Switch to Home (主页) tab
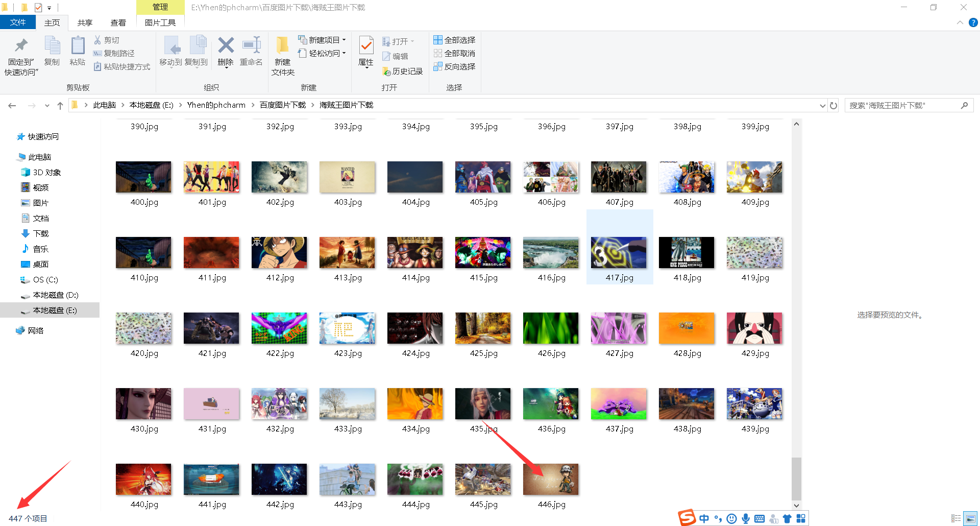 [x=52, y=22]
